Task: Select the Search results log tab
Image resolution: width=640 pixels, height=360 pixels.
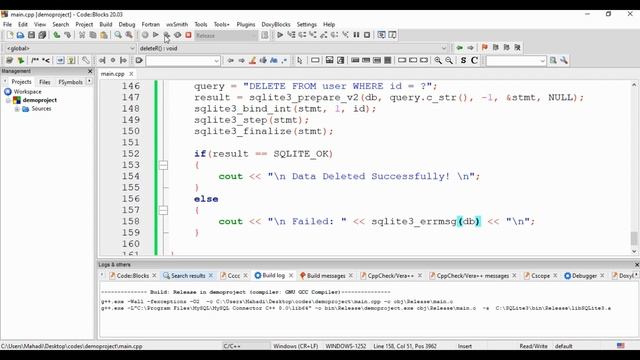Action: [188, 276]
